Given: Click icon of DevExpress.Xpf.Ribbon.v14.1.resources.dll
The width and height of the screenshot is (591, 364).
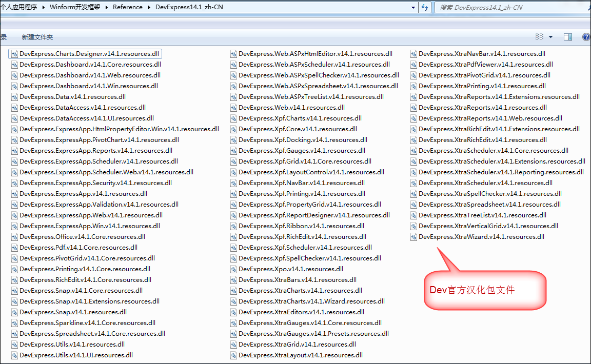Looking at the screenshot, I should click(x=234, y=226).
